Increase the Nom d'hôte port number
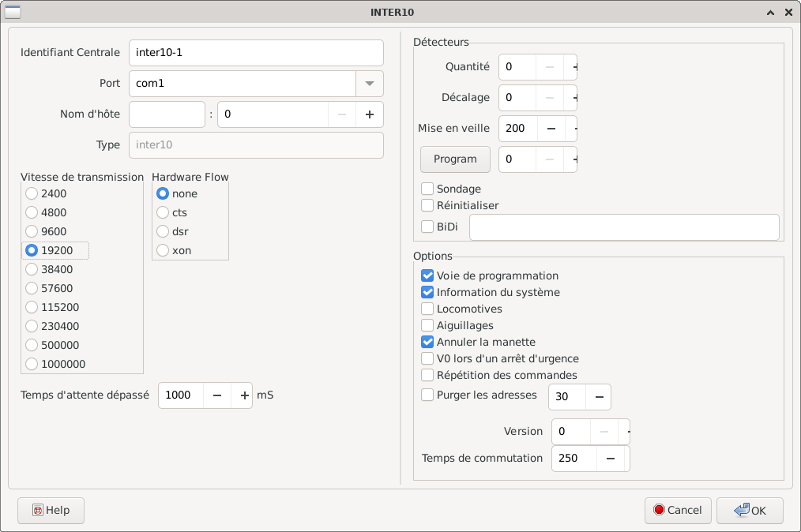This screenshot has width=801, height=532. 369,114
